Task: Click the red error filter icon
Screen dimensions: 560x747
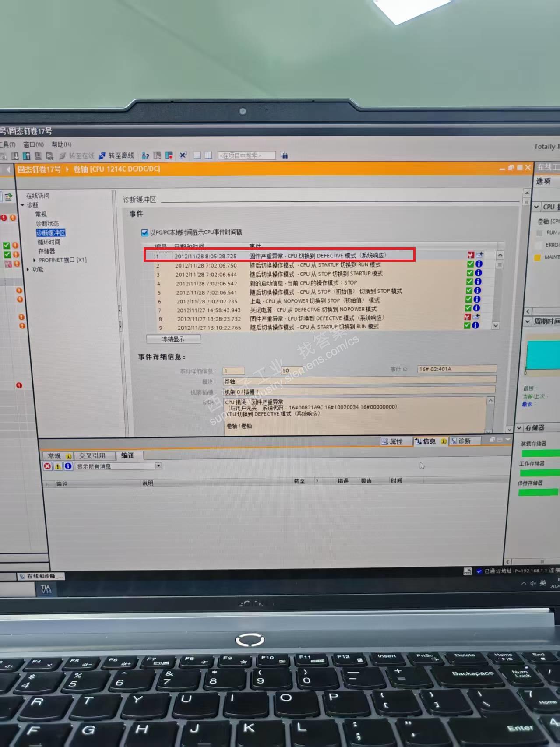Action: (x=47, y=466)
